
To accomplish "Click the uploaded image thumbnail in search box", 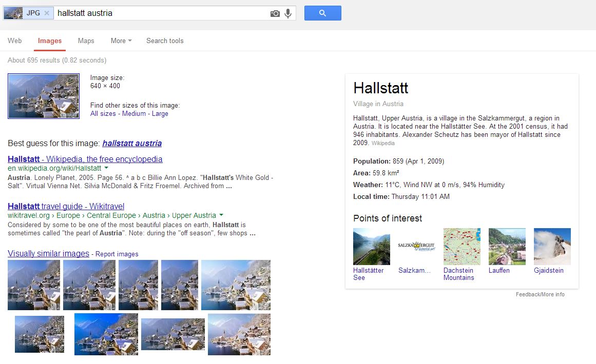I will coord(13,13).
